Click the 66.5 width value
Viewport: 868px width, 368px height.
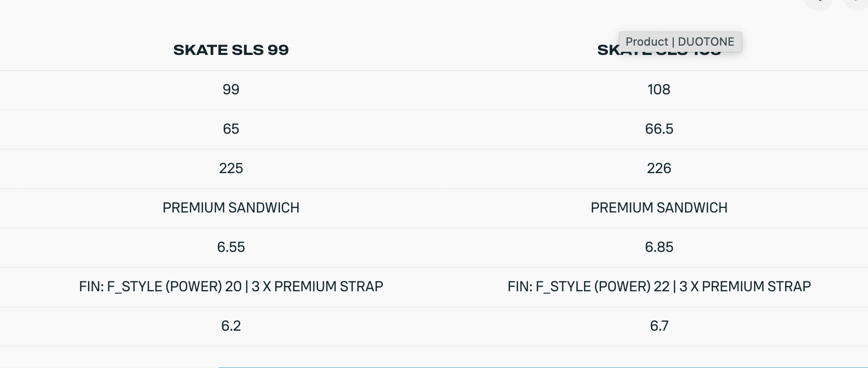tap(659, 129)
